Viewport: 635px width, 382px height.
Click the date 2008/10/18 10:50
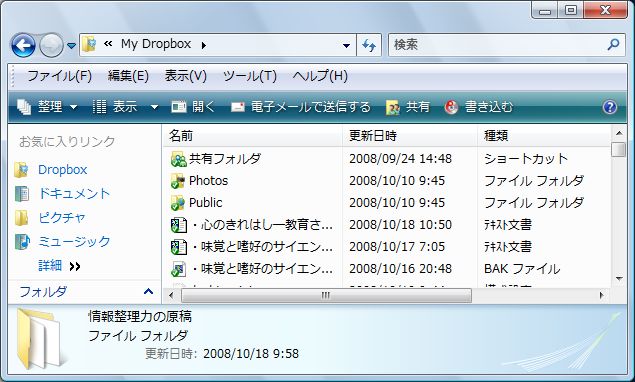400,225
